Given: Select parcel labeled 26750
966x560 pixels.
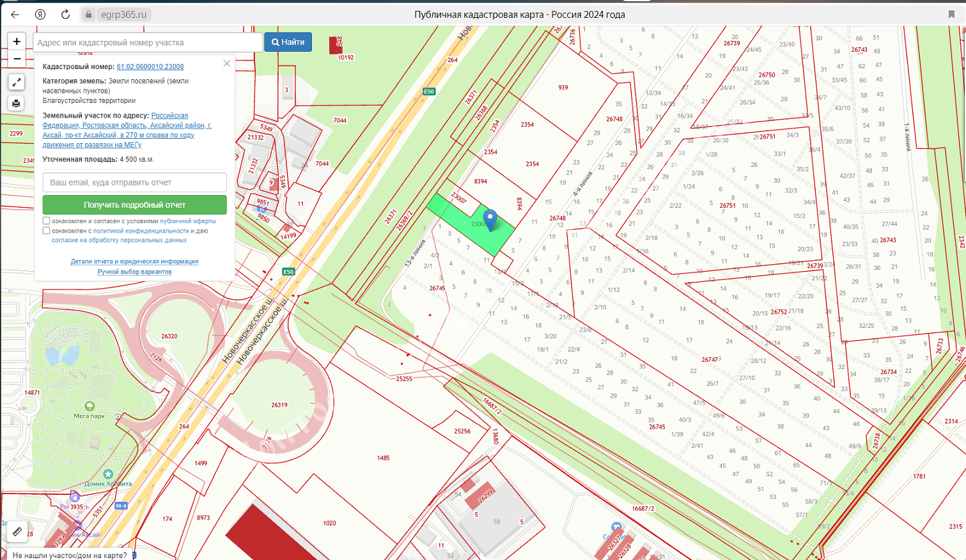Looking at the screenshot, I should click(x=767, y=75).
